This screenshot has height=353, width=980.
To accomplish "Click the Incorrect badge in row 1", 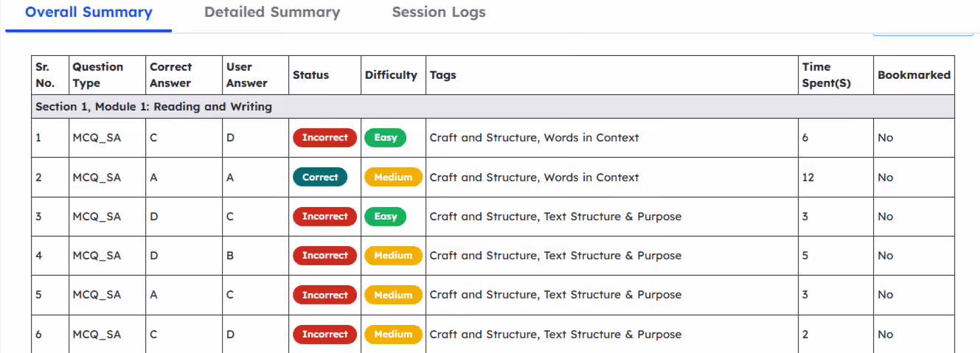I will (324, 138).
